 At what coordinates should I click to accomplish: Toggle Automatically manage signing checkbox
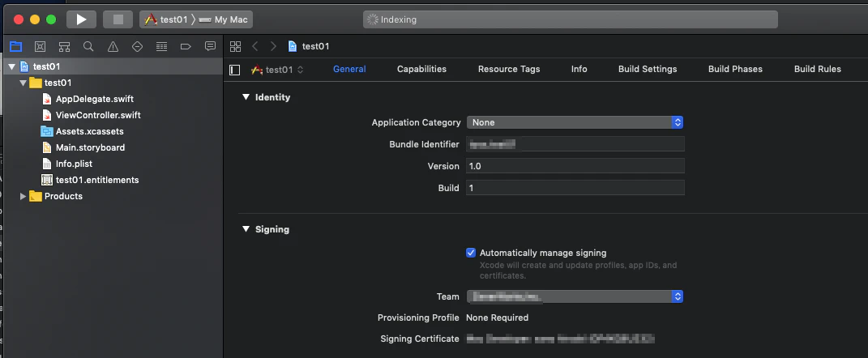click(x=471, y=253)
